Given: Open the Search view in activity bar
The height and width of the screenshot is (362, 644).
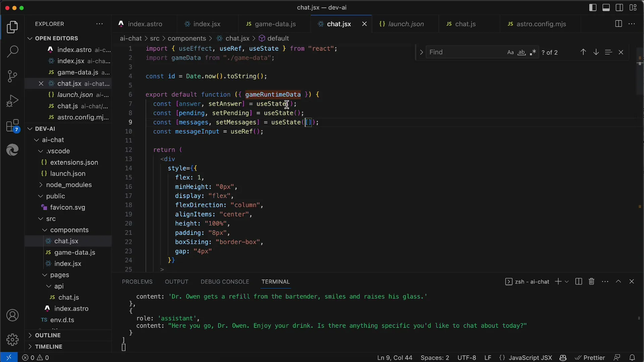Looking at the screenshot, I should pyautogui.click(x=12, y=51).
